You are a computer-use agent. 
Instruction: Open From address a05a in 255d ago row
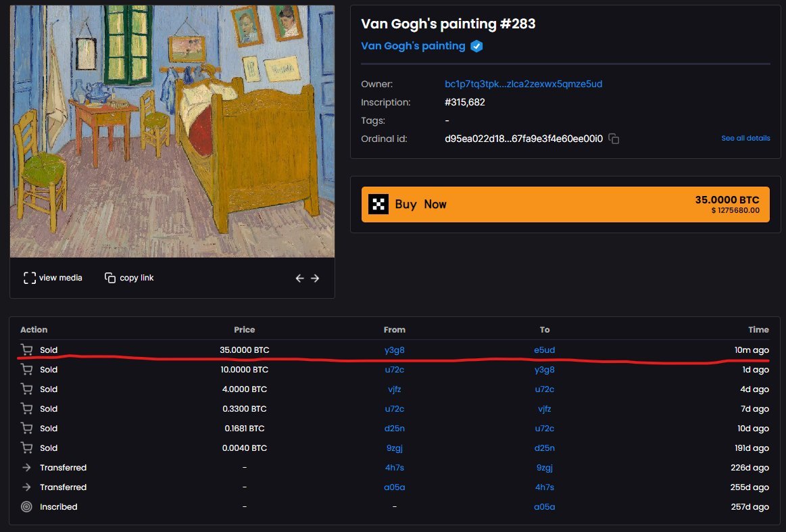click(x=395, y=487)
